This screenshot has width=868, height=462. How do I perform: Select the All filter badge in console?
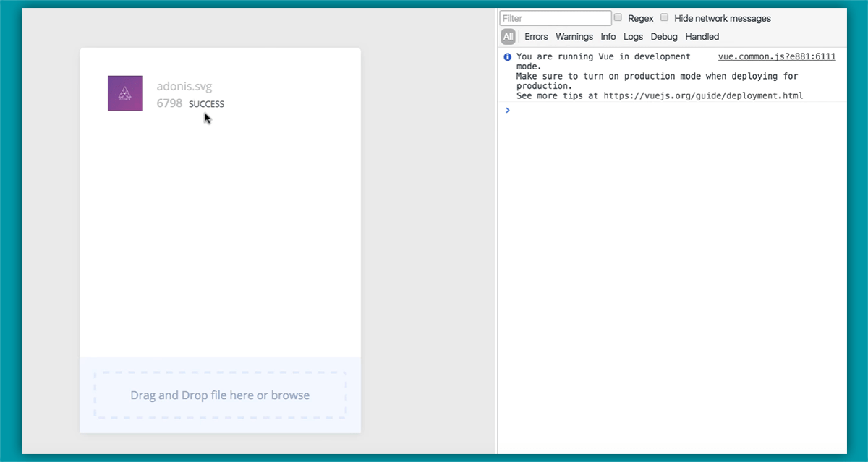coord(509,36)
